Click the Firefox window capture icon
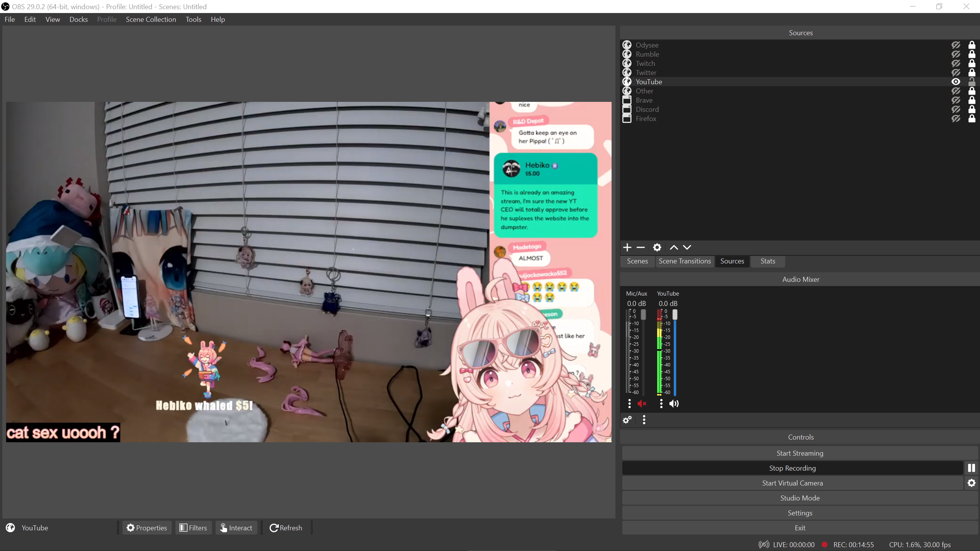 coord(627,118)
